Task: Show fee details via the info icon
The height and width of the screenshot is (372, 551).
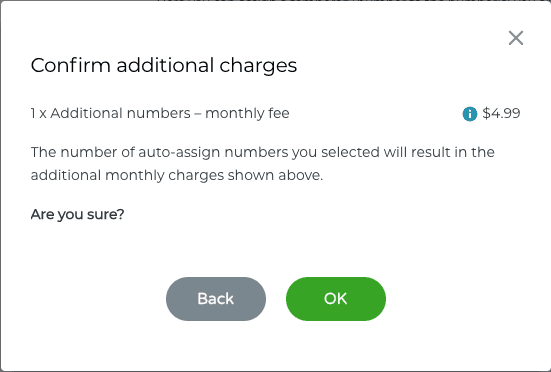Action: tap(469, 114)
